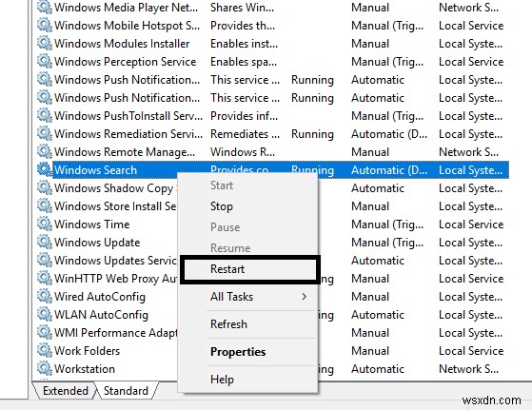Image resolution: width=532 pixels, height=410 pixels.
Task: Click Local Service log-on of Work Folders
Action: pyautogui.click(x=471, y=351)
